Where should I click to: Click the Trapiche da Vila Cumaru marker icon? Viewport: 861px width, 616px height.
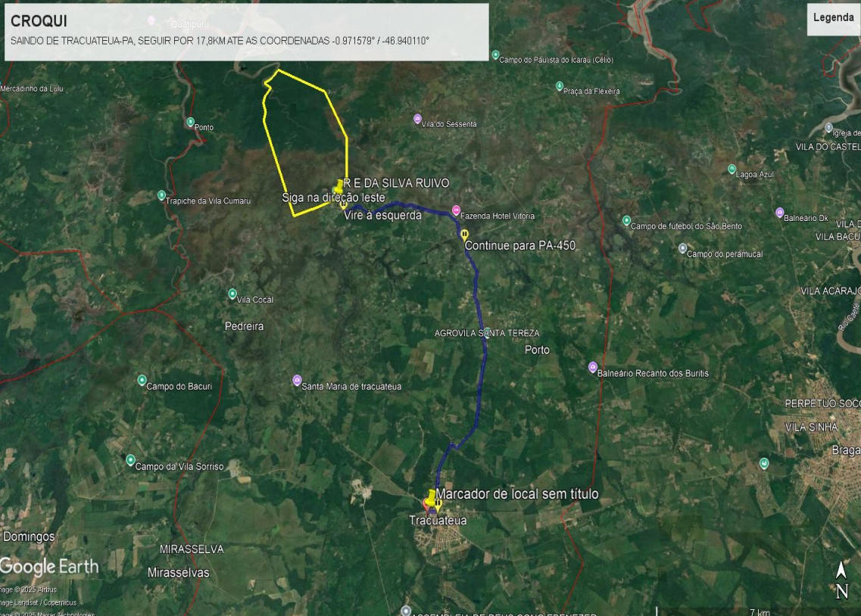[161, 195]
